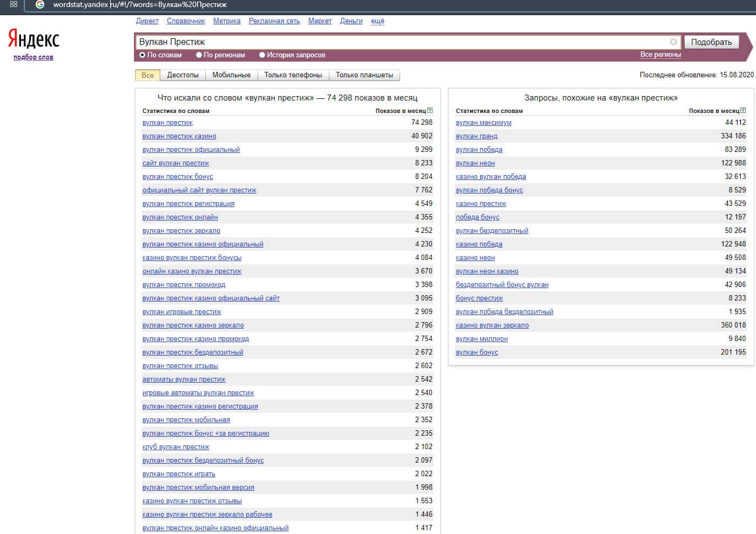
Task: Select the История запросов radio option
Action: click(262, 55)
